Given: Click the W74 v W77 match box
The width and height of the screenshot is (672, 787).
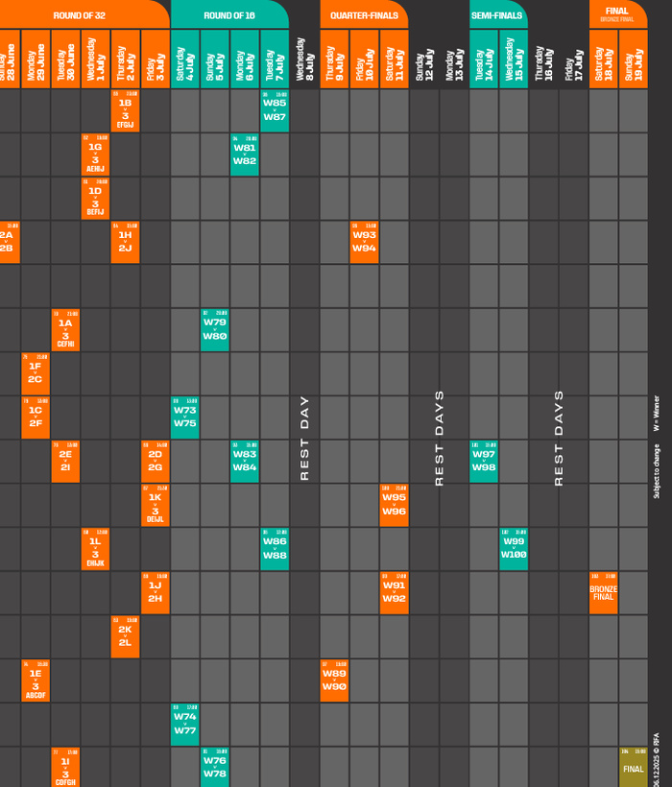Looking at the screenshot, I should (x=184, y=724).
